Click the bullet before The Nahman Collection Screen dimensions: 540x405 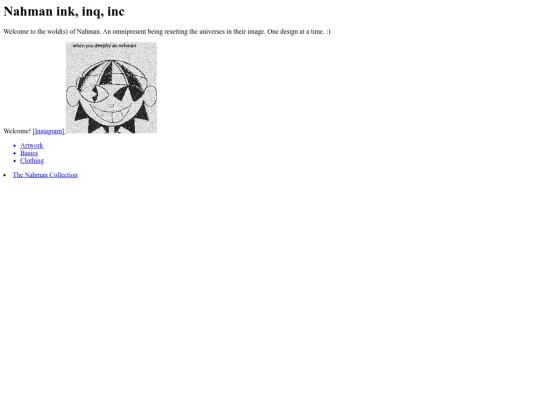click(4, 175)
